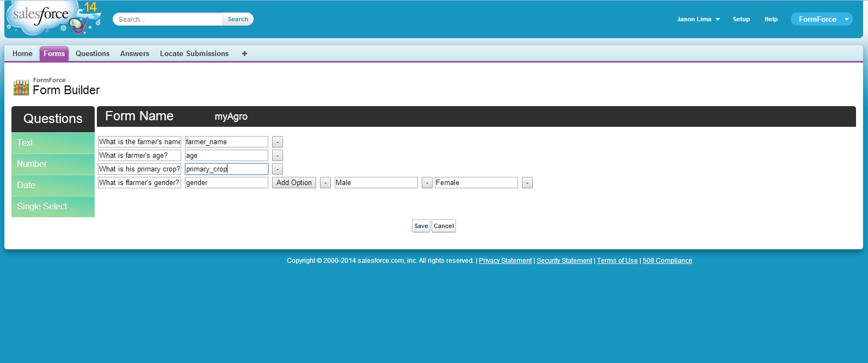The image size is (868, 363).
Task: Switch to Questions tab
Action: pos(93,53)
